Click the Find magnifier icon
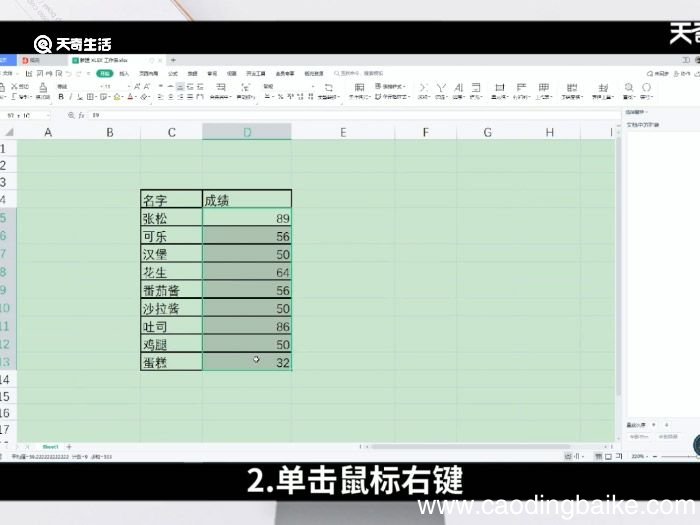700x525 pixels. (x=629, y=87)
